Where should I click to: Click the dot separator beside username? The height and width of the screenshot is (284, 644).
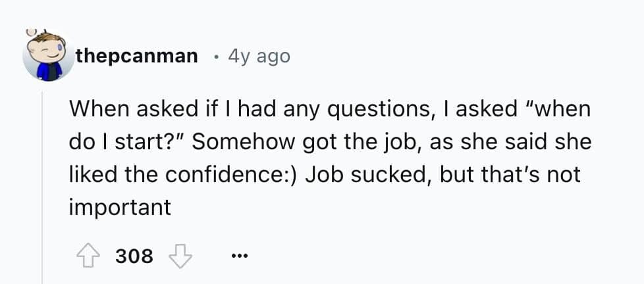click(x=215, y=57)
